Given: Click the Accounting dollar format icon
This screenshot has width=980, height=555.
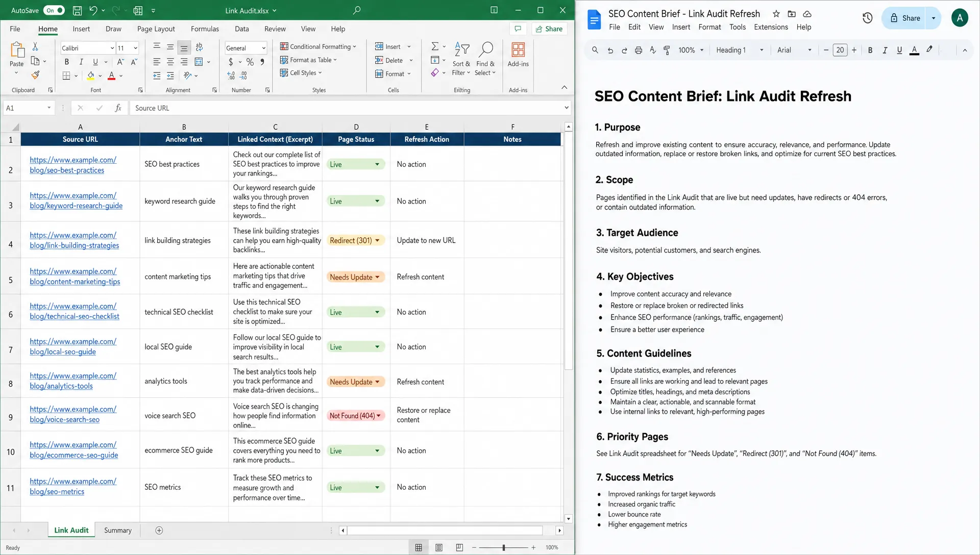Looking at the screenshot, I should [x=231, y=62].
